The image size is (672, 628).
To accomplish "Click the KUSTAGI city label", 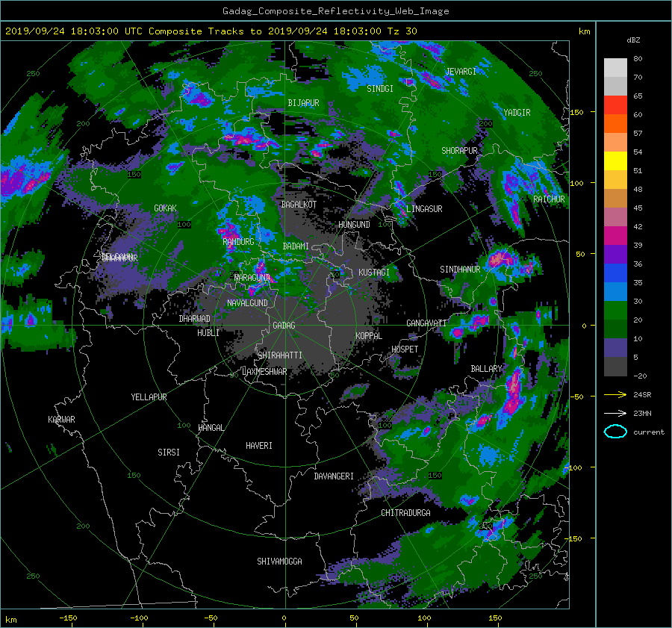I will click(374, 273).
